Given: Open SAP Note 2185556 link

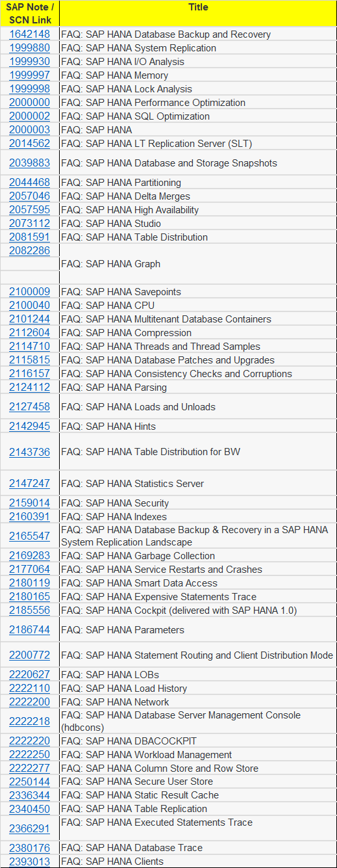Looking at the screenshot, I should 29,611.
